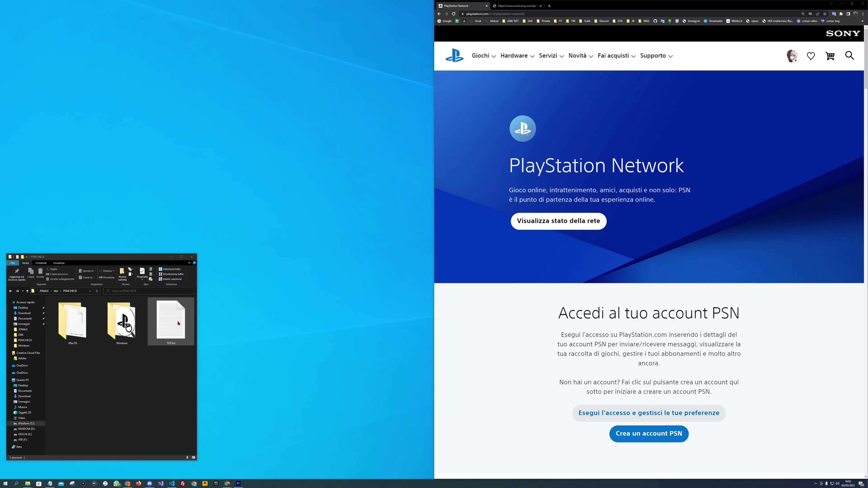Screen dimensions: 868x488
Task: Open the Elimina dropdown in ribbon
Action: click(107, 271)
